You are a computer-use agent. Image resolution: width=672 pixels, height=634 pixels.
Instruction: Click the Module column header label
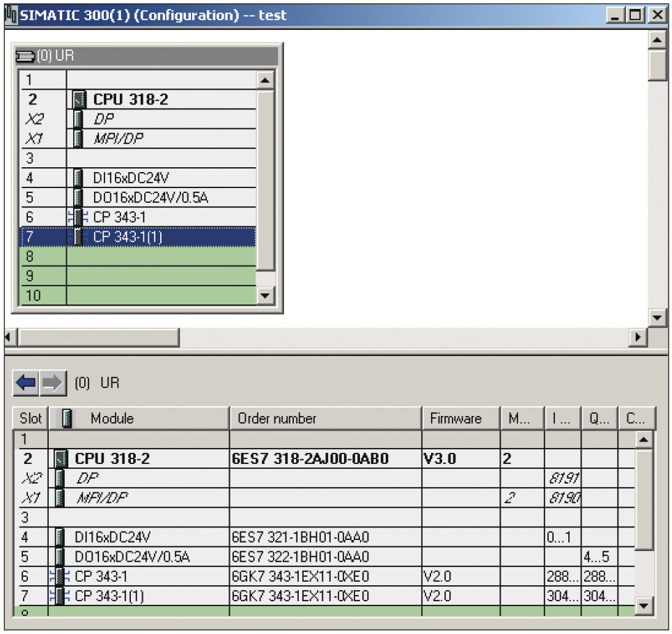coord(112,419)
